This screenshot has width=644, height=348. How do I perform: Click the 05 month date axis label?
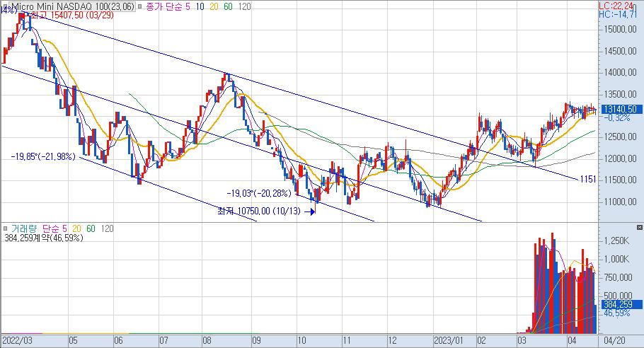click(x=73, y=341)
